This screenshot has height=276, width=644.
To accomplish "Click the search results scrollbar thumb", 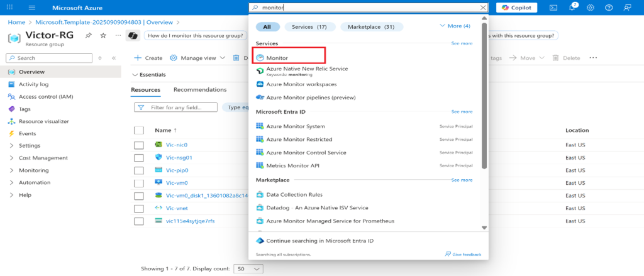I will (x=484, y=96).
